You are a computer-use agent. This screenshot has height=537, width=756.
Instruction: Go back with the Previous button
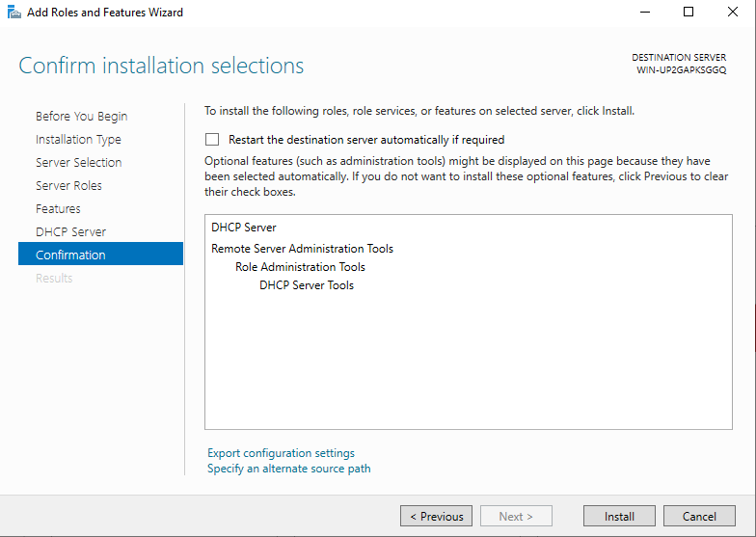[x=436, y=517]
